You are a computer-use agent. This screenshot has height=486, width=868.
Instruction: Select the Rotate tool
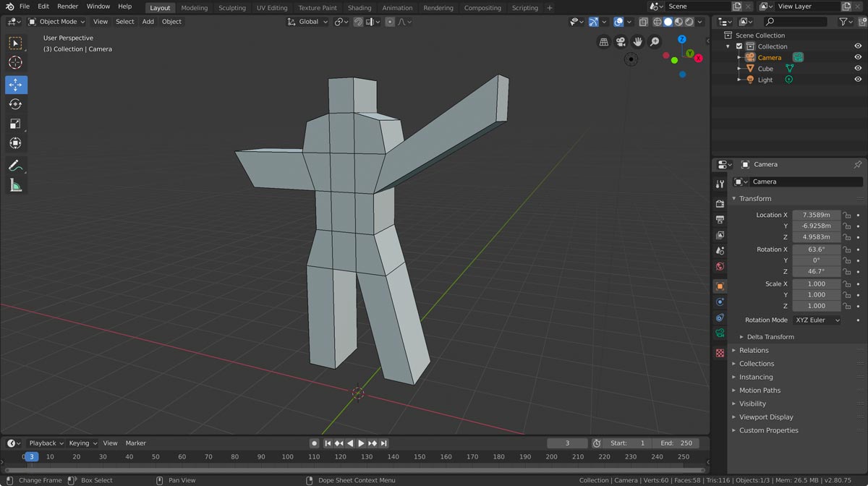pos(16,104)
